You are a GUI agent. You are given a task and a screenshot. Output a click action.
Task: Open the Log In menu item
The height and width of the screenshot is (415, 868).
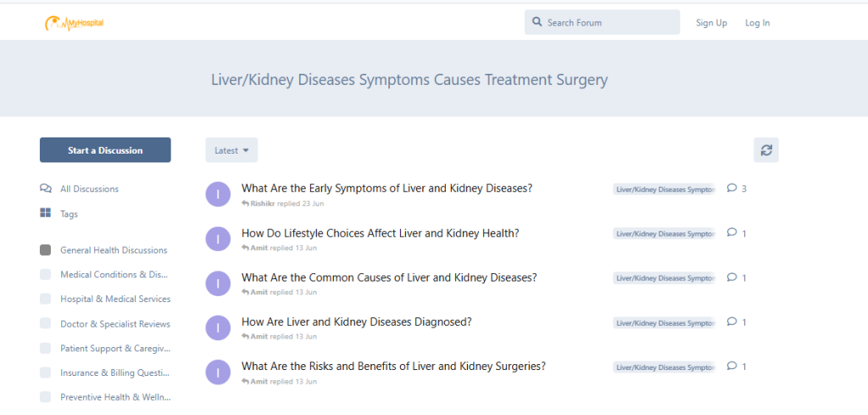pyautogui.click(x=757, y=23)
